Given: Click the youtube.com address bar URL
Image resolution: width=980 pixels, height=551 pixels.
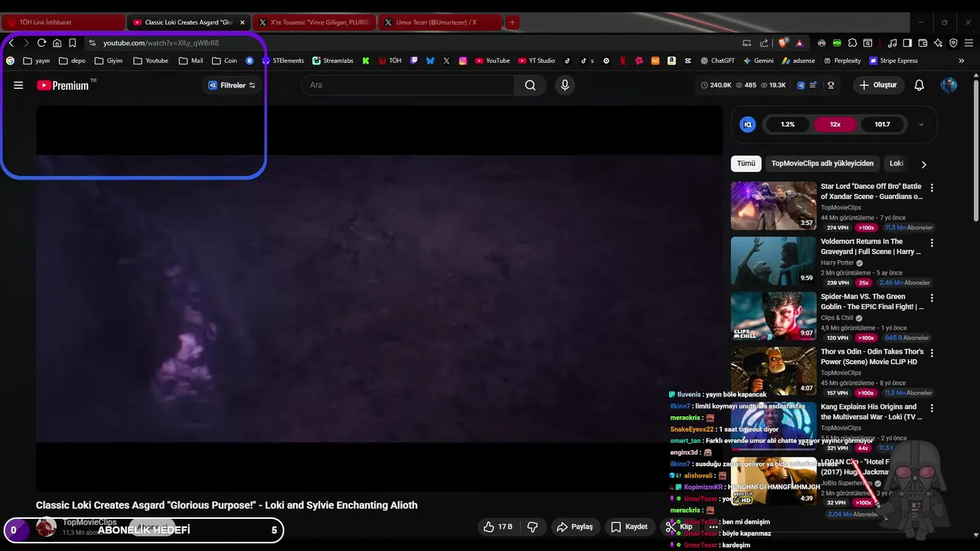Looking at the screenshot, I should pos(161,43).
